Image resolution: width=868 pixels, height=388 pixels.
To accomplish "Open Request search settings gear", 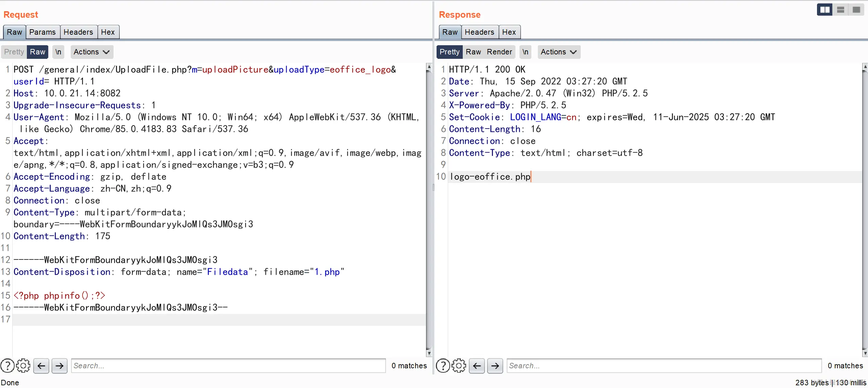I will [x=23, y=366].
